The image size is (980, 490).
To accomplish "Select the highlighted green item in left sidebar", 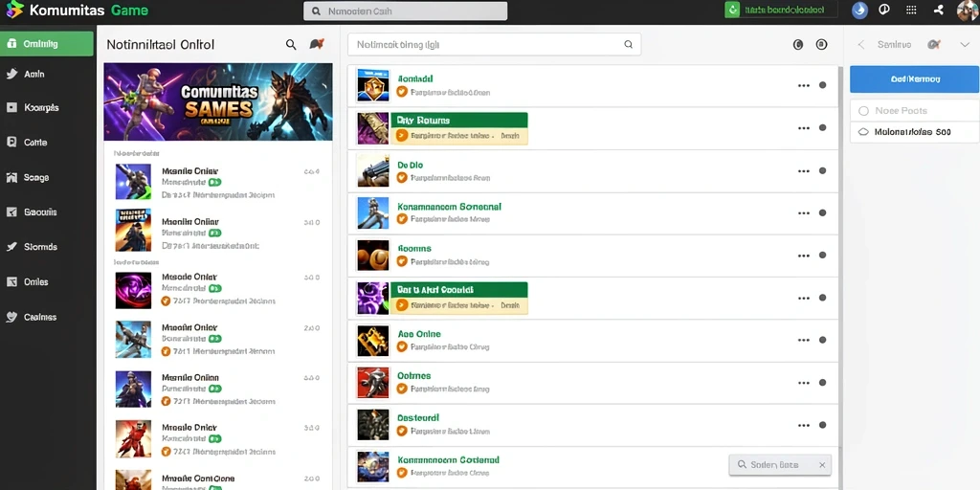I will pyautogui.click(x=47, y=44).
